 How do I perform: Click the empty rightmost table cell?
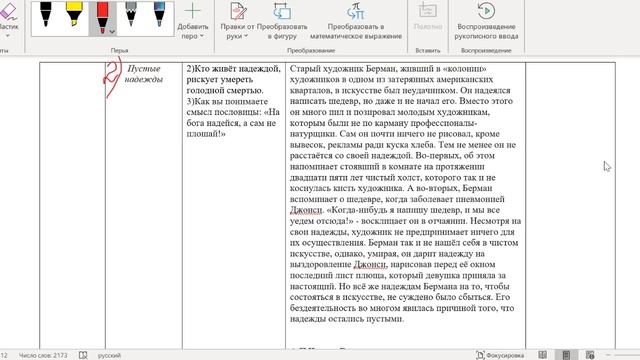click(570, 205)
